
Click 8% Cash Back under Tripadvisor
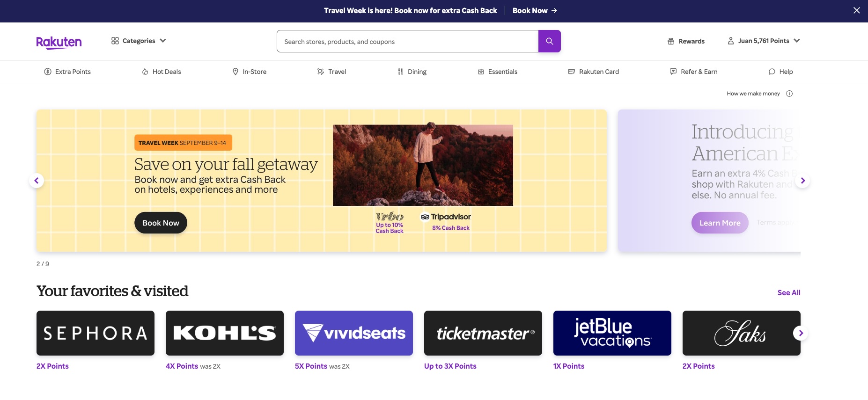click(x=450, y=228)
